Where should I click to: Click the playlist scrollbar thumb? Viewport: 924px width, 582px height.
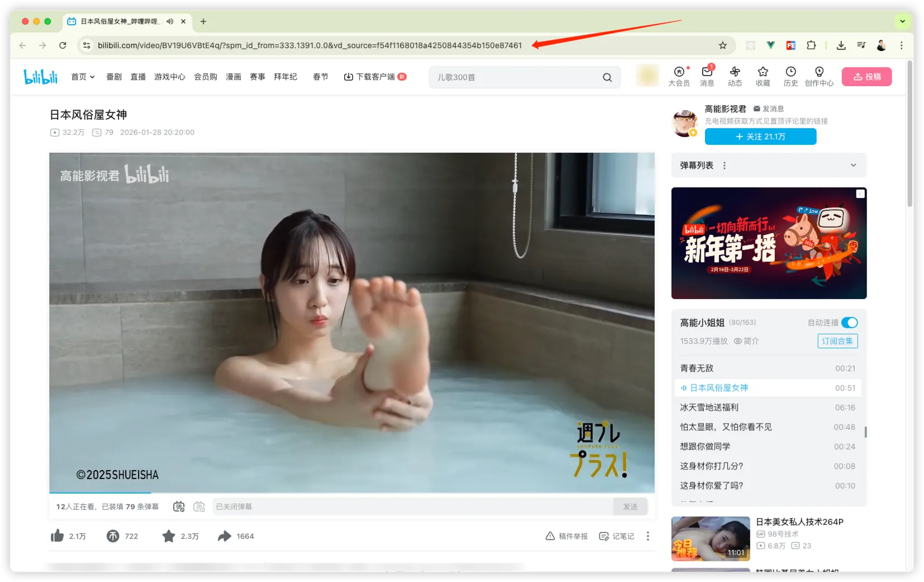click(865, 432)
